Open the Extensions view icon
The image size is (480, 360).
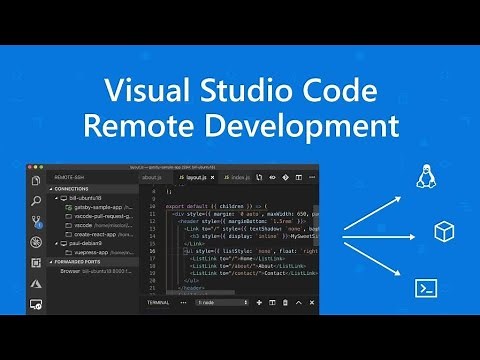tap(36, 263)
